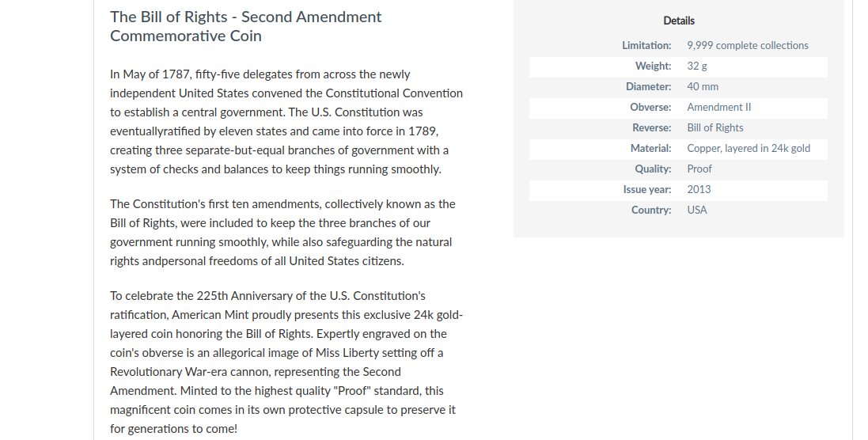Click the Material value Copper, layered in 24k gold
The image size is (868, 440).
pyautogui.click(x=749, y=148)
